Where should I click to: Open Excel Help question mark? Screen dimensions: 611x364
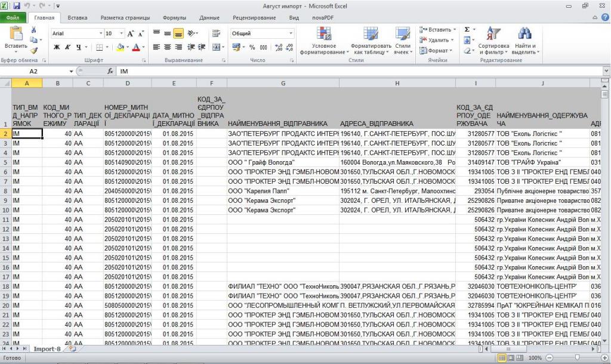tap(605, 17)
